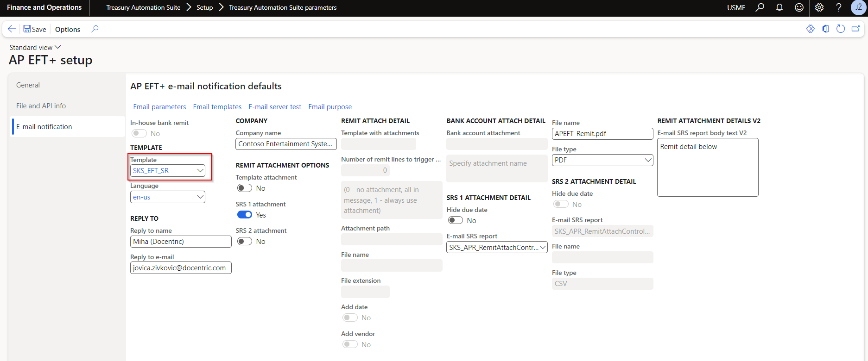Open the global search magnifier icon
Screen dimensions: 868x361
(x=760, y=7)
